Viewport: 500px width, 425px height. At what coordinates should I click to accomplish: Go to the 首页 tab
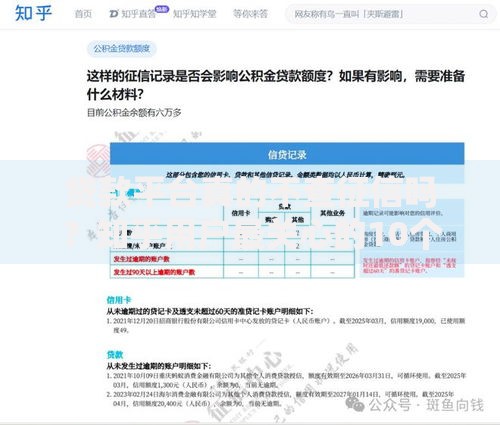point(83,14)
